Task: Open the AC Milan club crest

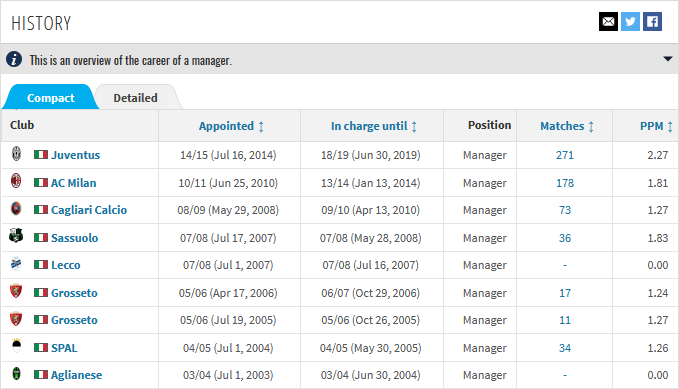Action: [16, 181]
